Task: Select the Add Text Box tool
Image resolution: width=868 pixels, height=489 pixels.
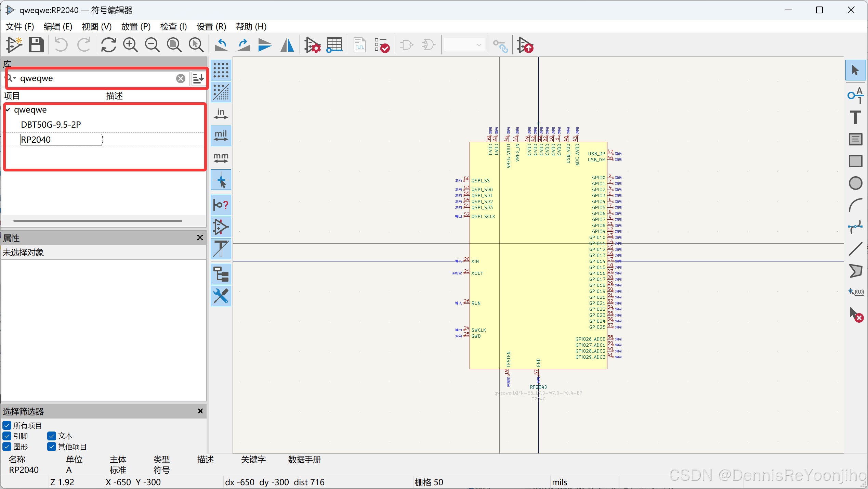Action: pos(855,139)
